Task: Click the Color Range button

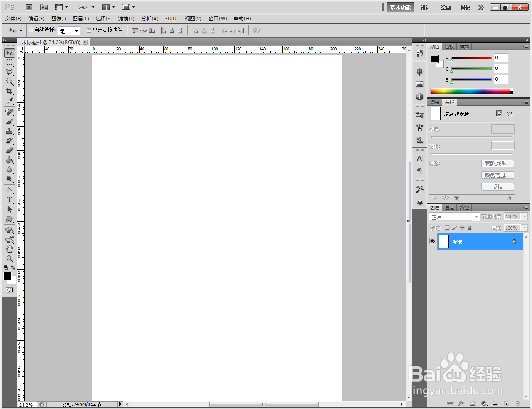Action: pyautogui.click(x=498, y=175)
